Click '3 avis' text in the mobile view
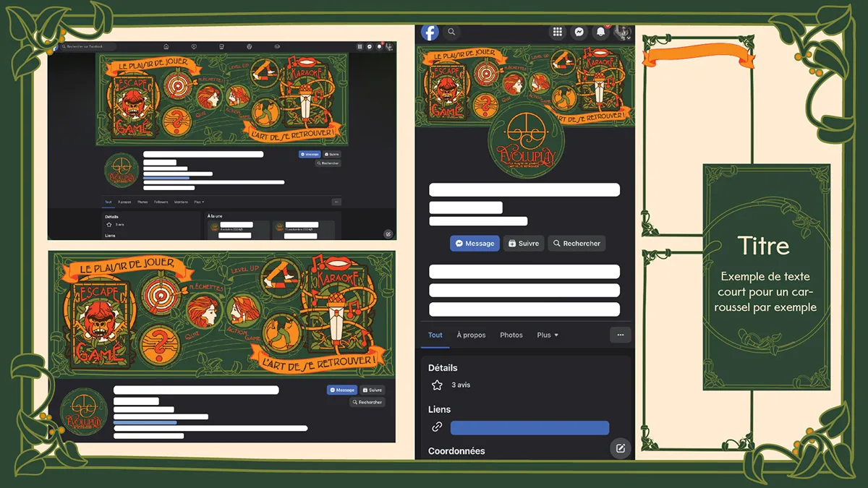Image resolution: width=868 pixels, height=488 pixels. (x=461, y=385)
